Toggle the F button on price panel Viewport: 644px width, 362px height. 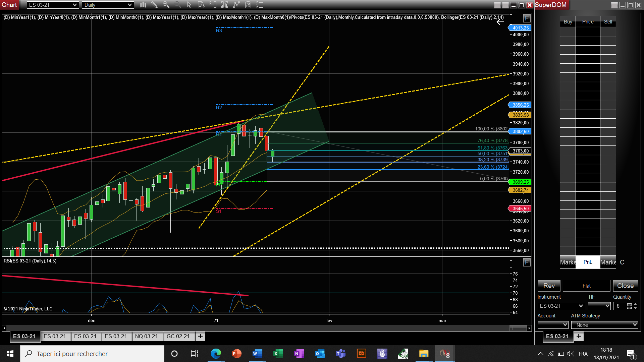pos(527,18)
